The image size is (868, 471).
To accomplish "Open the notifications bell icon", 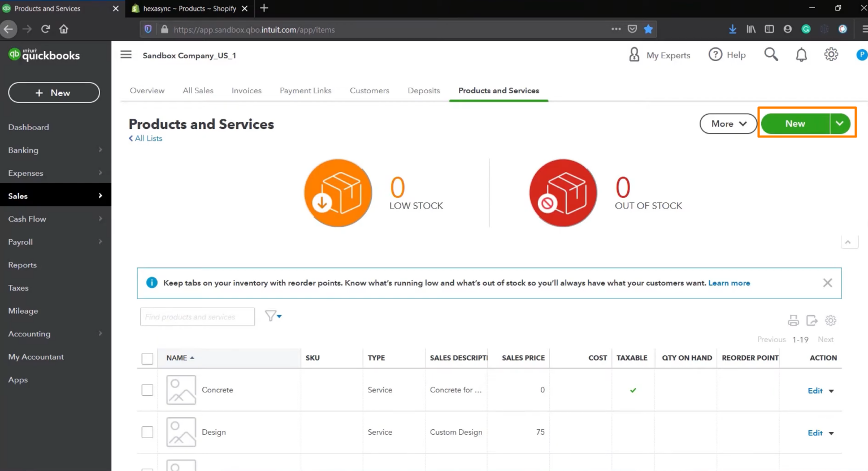I will coord(801,55).
